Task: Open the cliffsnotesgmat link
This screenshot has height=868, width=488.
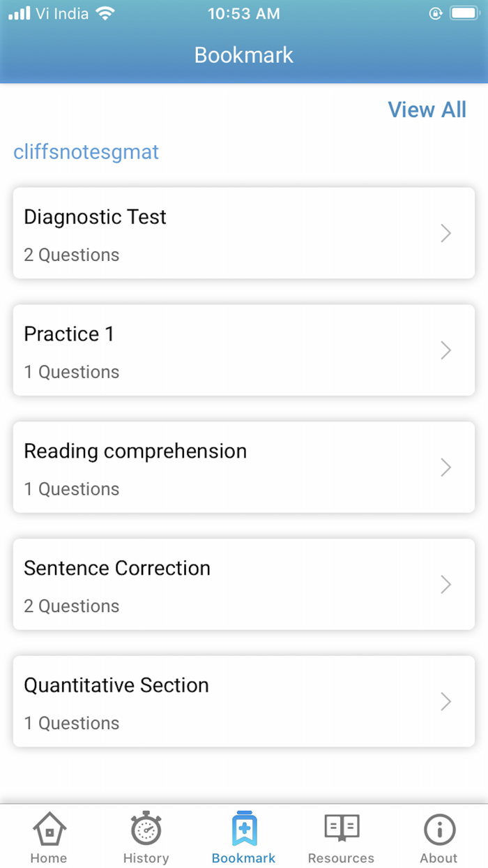Action: [86, 151]
